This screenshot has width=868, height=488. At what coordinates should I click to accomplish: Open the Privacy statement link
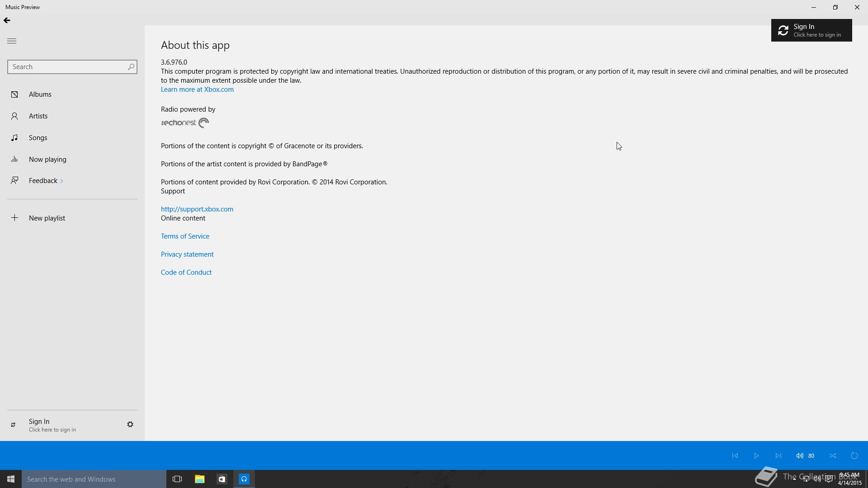point(187,254)
